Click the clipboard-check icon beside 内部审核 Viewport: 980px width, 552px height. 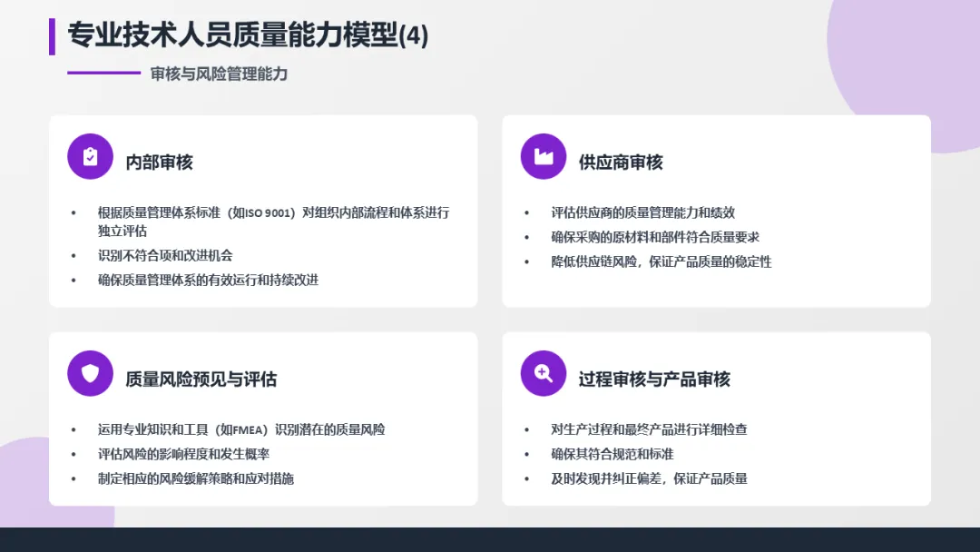click(90, 156)
